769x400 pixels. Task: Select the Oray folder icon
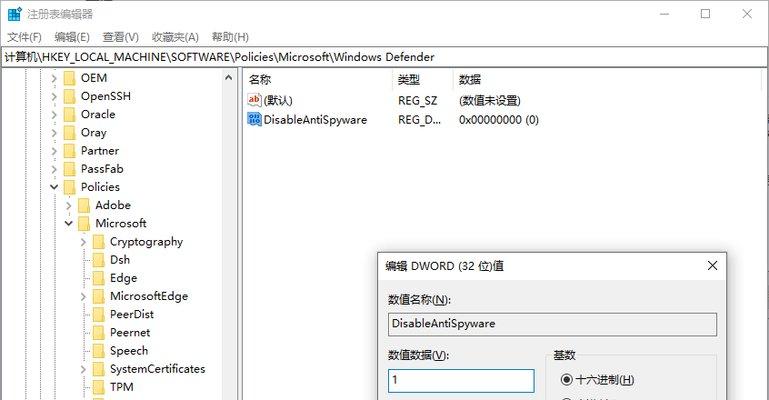click(x=70, y=133)
